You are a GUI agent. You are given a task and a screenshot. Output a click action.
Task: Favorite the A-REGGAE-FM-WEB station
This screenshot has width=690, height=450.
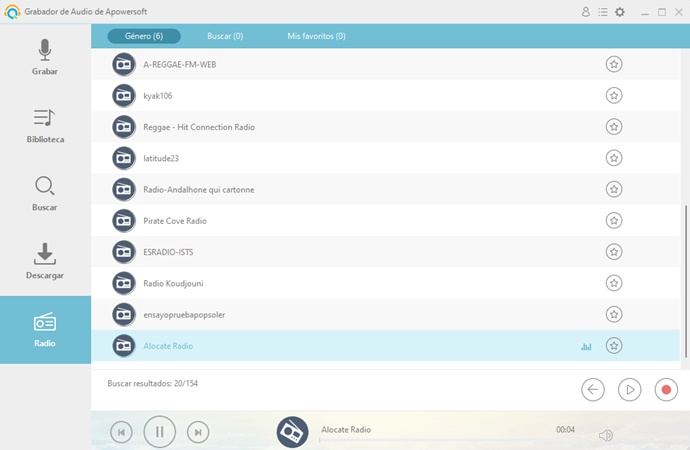(x=614, y=64)
